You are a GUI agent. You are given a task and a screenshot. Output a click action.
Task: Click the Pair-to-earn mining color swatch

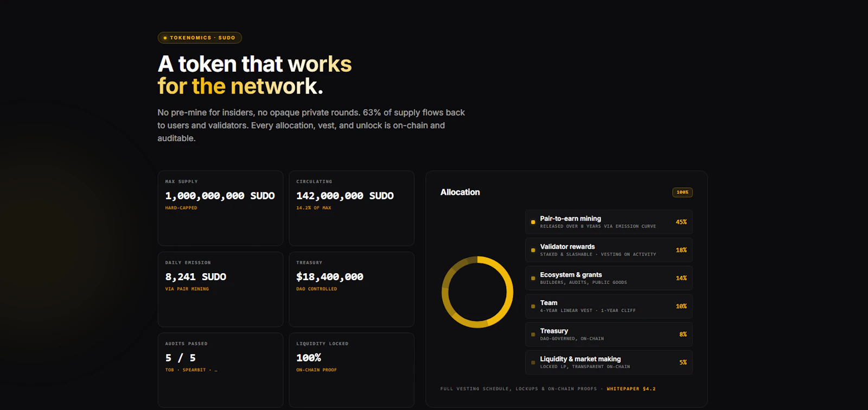point(533,222)
